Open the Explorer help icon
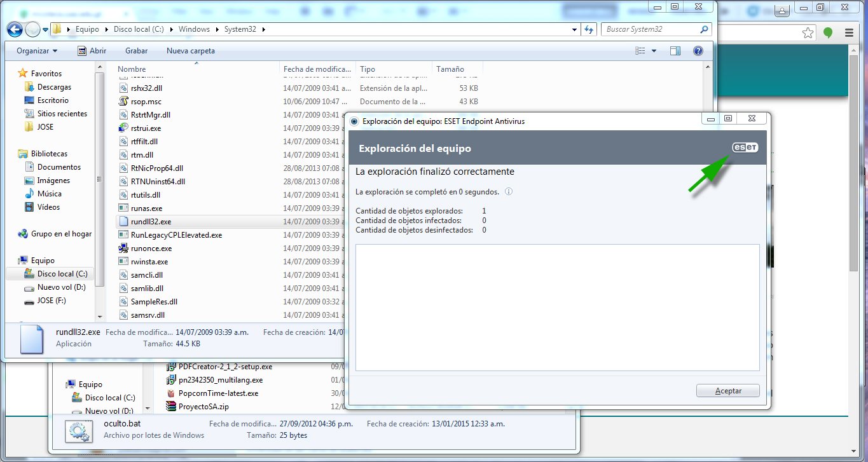The image size is (868, 462). tap(698, 51)
